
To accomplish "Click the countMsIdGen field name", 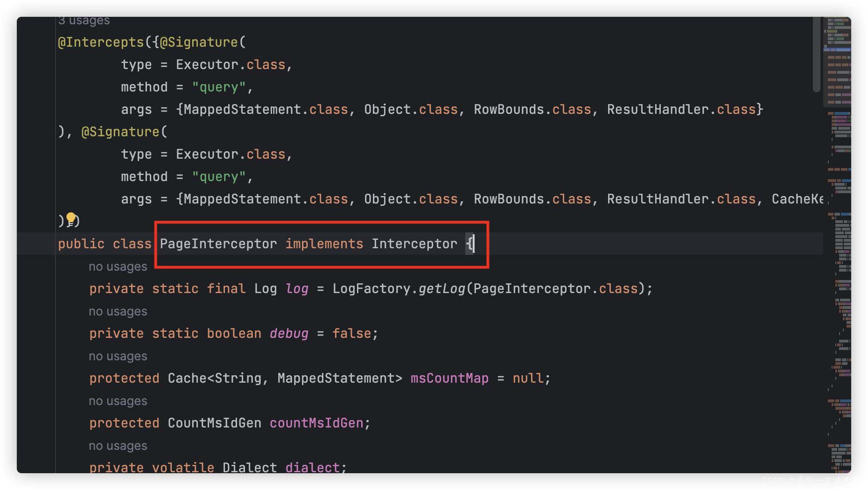I will point(316,423).
